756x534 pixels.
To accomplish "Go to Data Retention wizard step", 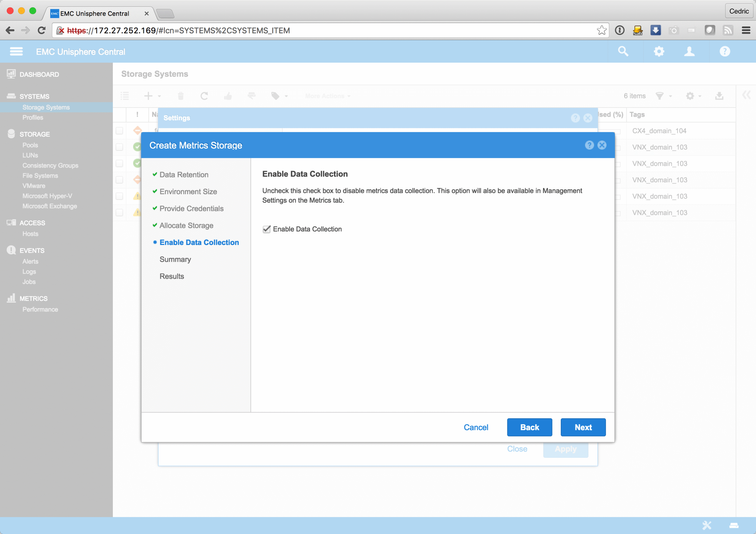I will (x=184, y=175).
